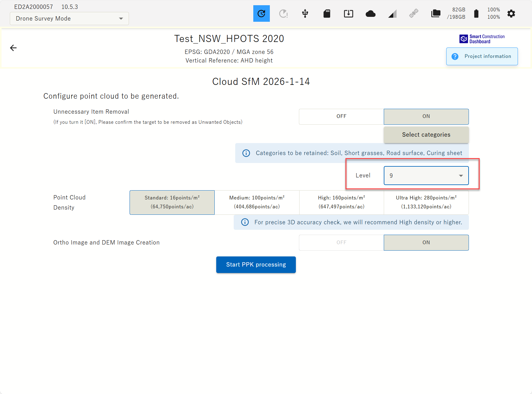Screen dimensions: 532x394
Task: Open the cloud status icon
Action: (371, 13)
